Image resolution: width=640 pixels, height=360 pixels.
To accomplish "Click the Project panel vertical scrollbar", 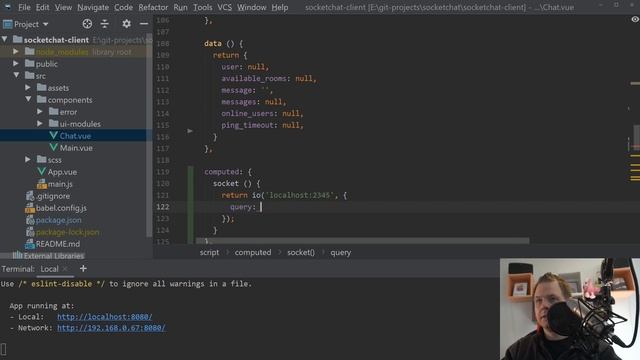I will click(149, 135).
